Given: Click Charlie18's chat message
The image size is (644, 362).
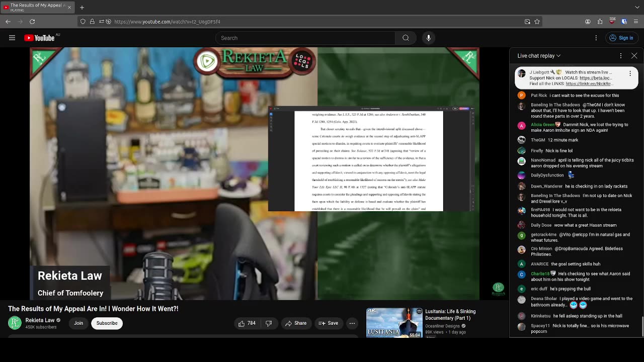Looking at the screenshot, I should (576, 277).
